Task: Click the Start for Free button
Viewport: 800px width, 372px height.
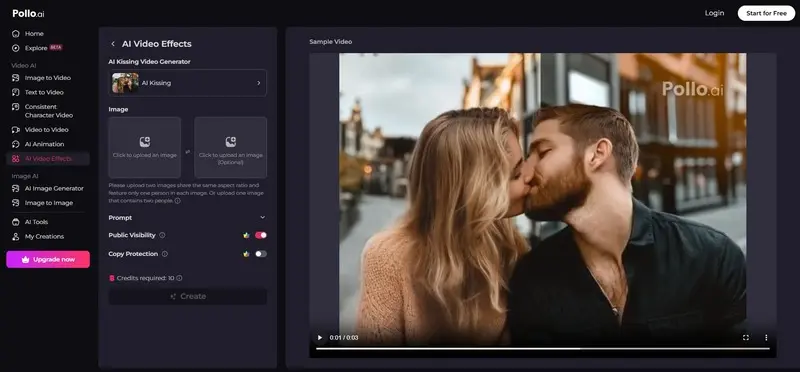Action: (x=766, y=13)
